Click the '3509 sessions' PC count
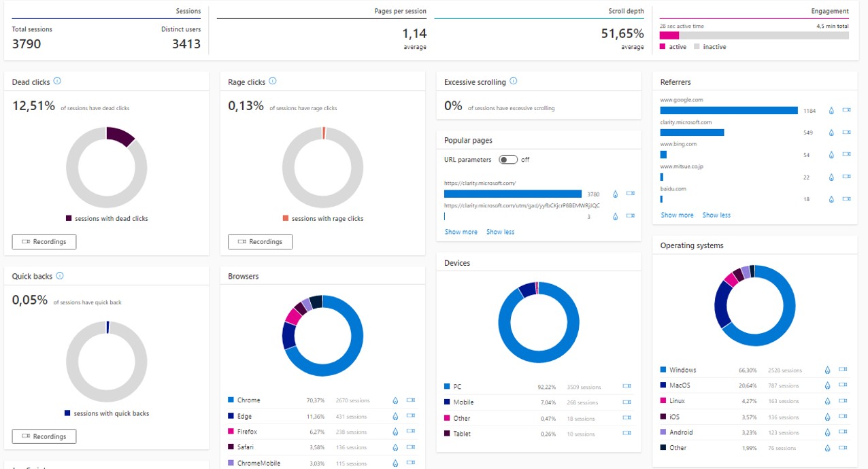 584,387
